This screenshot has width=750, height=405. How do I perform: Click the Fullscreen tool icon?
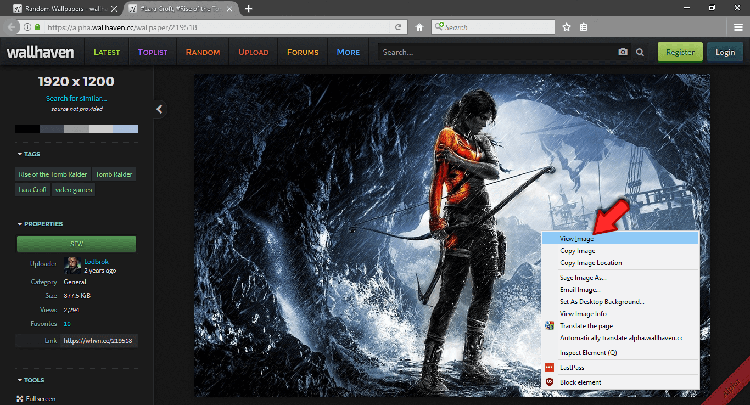click(x=20, y=398)
